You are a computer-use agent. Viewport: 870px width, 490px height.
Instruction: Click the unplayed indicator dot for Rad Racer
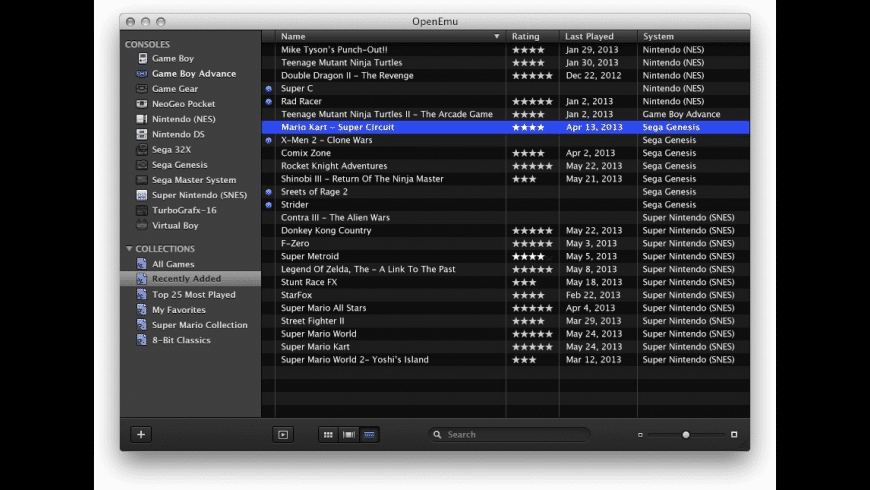tap(269, 102)
